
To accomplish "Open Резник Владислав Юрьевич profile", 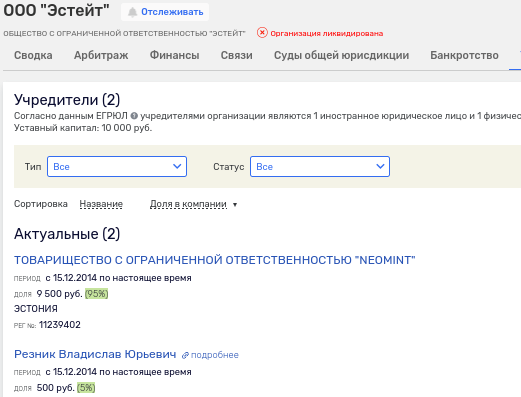I will 95,354.
